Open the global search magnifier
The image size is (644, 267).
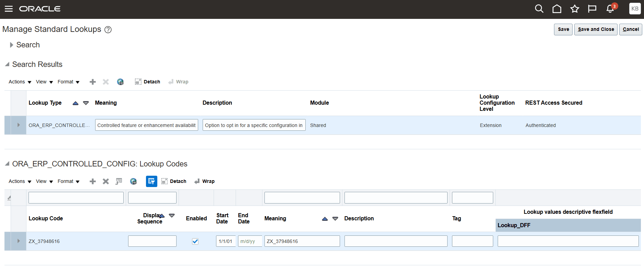click(x=539, y=9)
